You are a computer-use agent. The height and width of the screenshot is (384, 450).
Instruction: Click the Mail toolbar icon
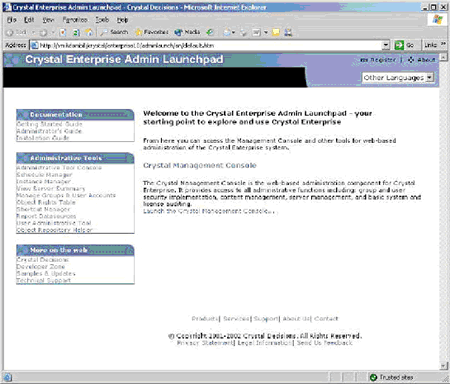click(227, 32)
